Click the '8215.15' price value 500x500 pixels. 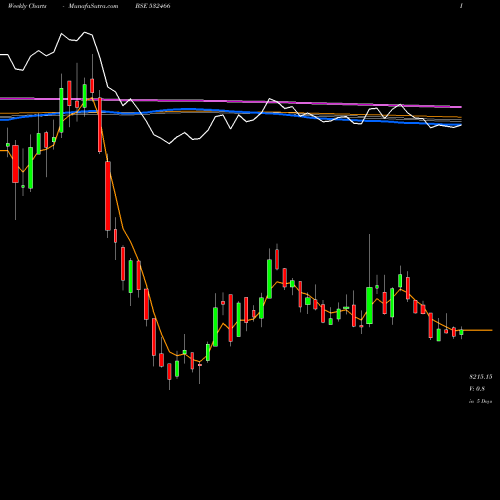coord(481,377)
